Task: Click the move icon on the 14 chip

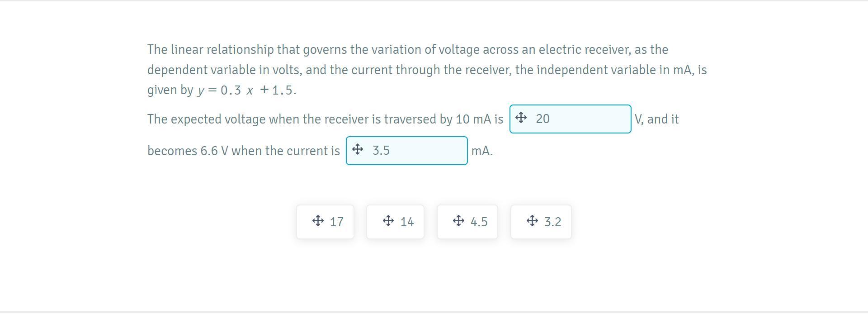Action: click(388, 221)
